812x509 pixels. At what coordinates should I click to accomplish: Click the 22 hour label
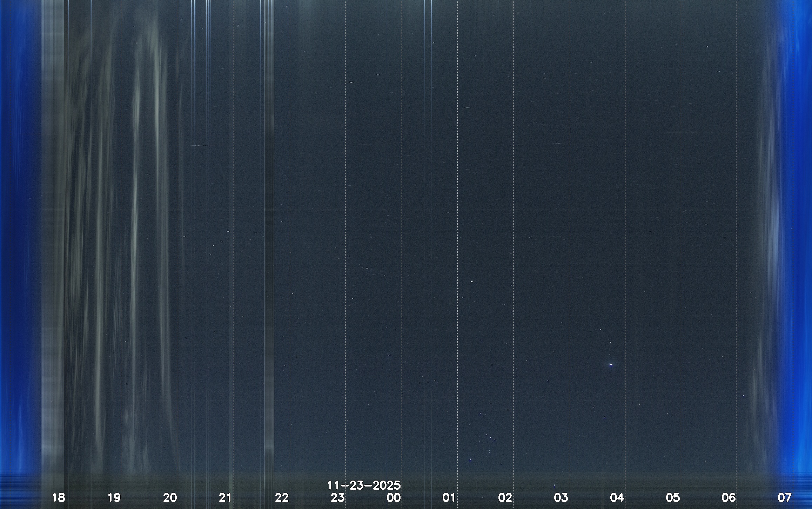click(x=282, y=497)
